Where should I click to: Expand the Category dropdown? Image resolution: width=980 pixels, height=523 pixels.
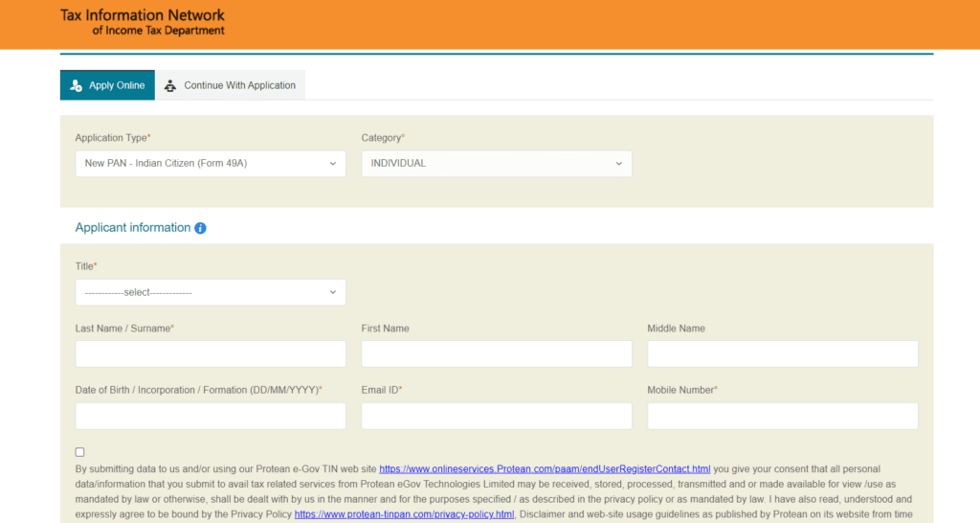496,164
